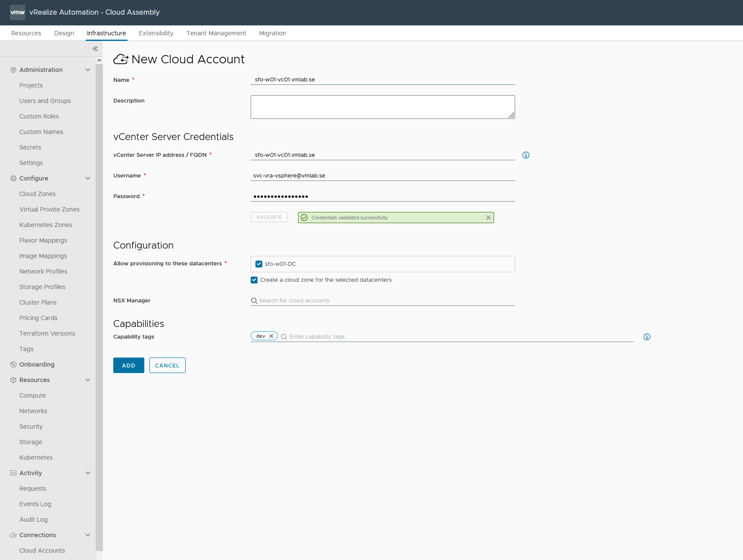Open Secrets in sidebar
The height and width of the screenshot is (560, 743).
click(x=30, y=147)
